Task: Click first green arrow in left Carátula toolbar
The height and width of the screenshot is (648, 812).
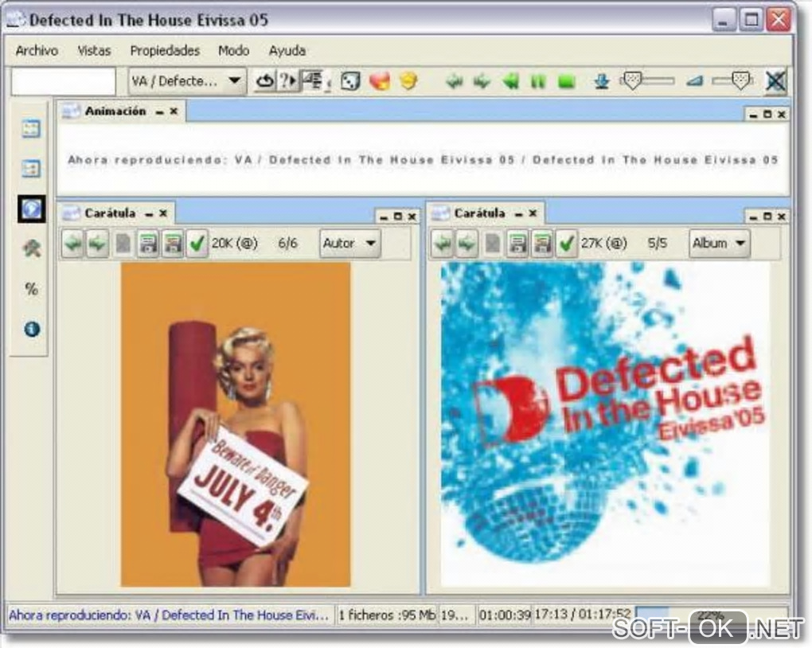Action: coord(73,243)
